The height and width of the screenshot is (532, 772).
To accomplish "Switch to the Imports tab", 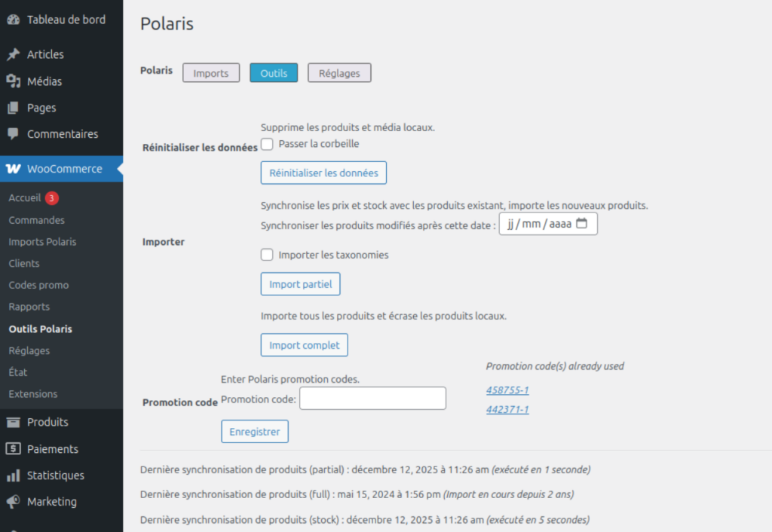I will (x=211, y=73).
